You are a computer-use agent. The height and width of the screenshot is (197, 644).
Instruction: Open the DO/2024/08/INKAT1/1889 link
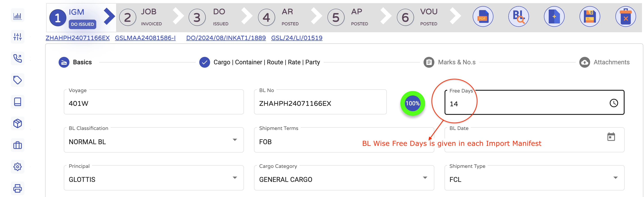226,38
